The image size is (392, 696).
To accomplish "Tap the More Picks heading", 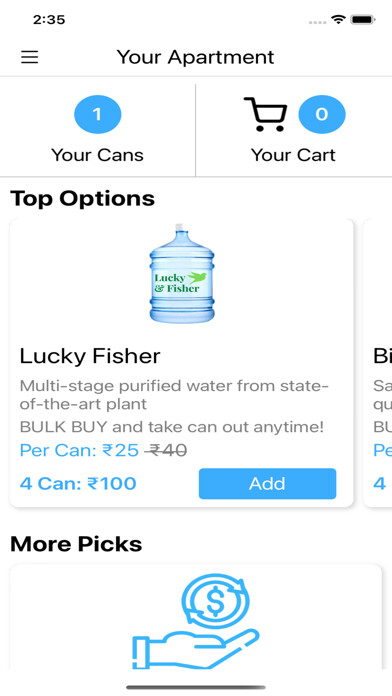I will (76, 544).
